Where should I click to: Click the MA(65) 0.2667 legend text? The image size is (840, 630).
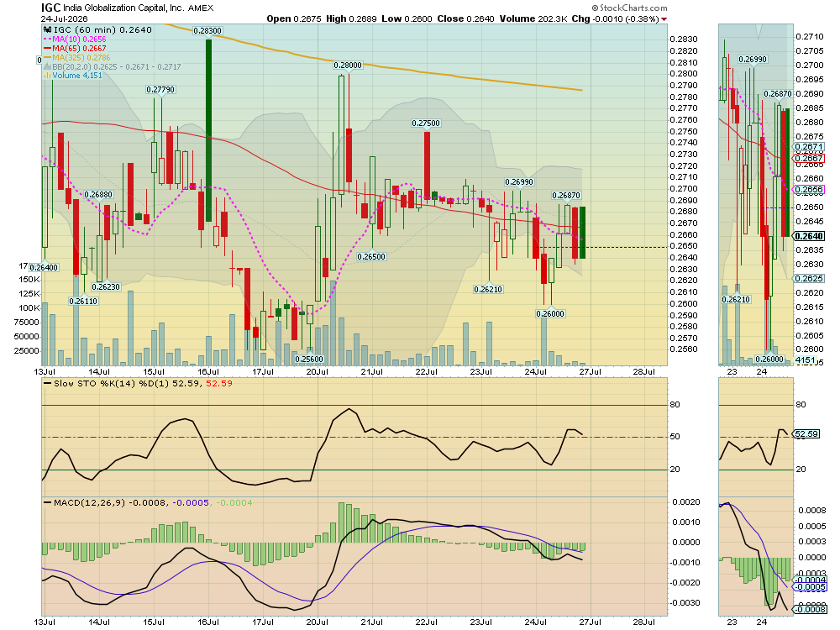79,48
